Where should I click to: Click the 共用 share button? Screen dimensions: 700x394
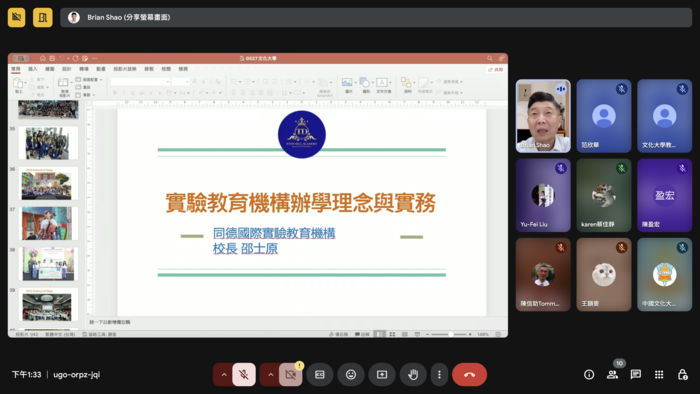pos(496,70)
